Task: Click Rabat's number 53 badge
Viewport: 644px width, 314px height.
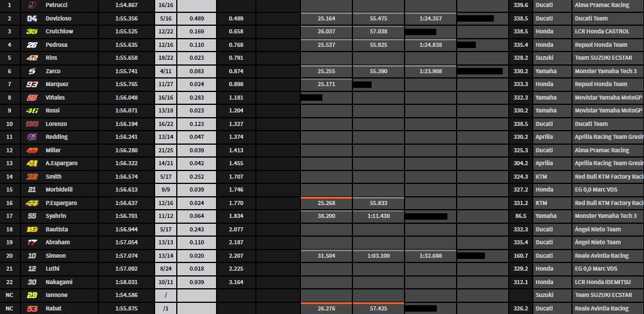Action: coord(32,308)
